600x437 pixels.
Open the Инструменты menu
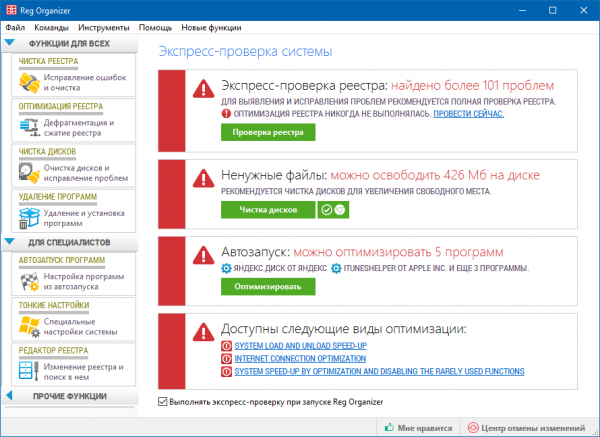coord(104,28)
